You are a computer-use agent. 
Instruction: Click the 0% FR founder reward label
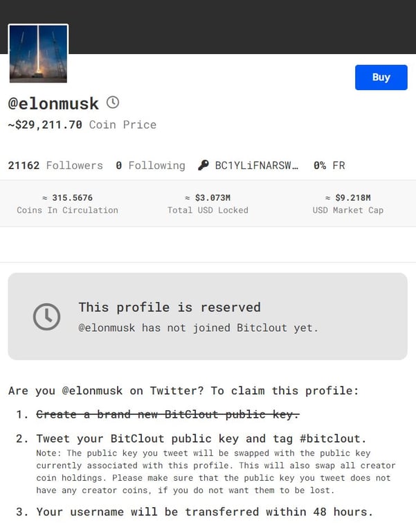(329, 166)
